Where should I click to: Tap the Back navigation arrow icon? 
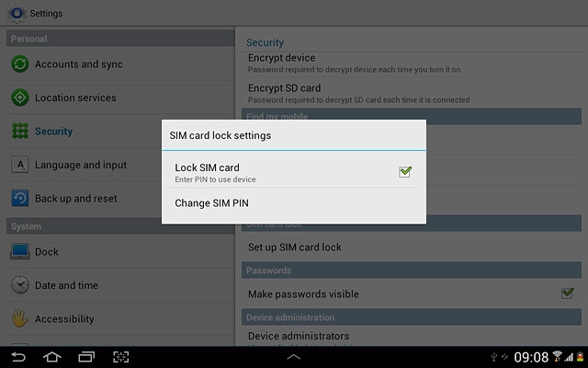tap(18, 357)
